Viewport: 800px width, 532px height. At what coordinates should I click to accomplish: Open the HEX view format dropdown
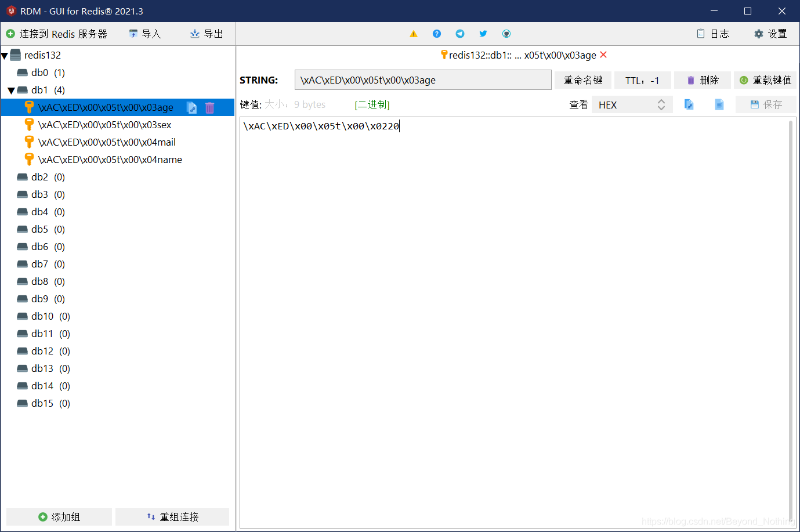coord(632,104)
